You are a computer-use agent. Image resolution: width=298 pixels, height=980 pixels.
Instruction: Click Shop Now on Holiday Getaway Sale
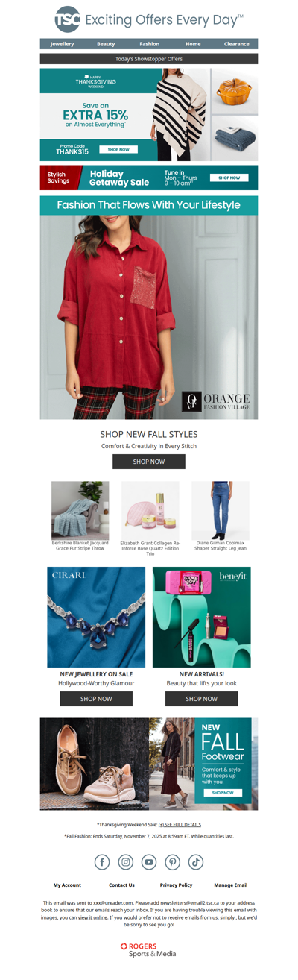coord(229,178)
